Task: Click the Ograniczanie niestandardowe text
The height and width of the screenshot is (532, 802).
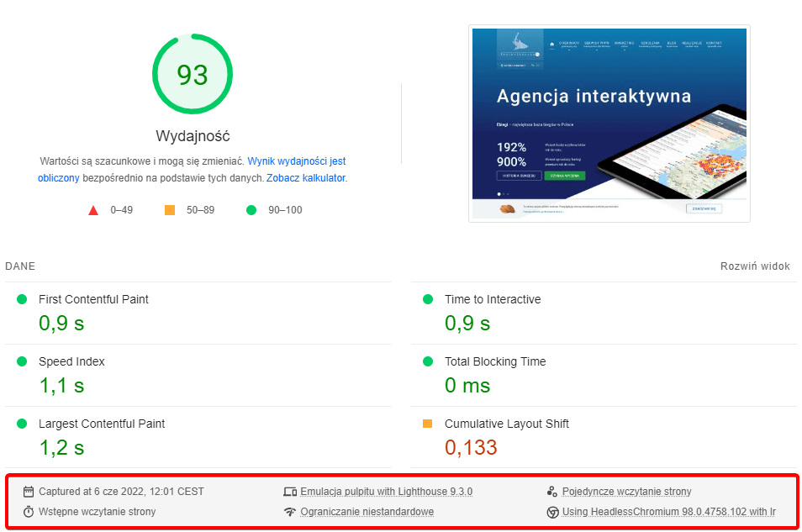Action: click(x=367, y=512)
